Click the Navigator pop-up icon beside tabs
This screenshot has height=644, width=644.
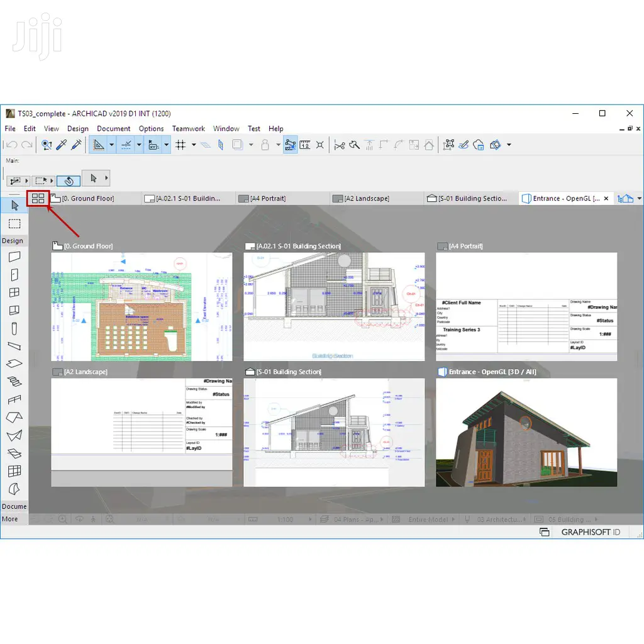(x=625, y=198)
